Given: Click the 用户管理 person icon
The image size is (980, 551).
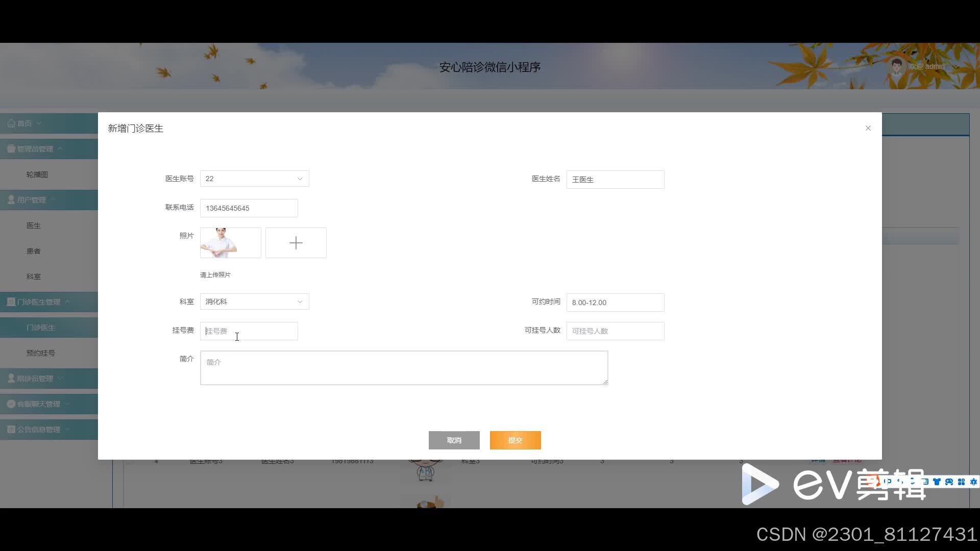Looking at the screenshot, I should pos(11,200).
